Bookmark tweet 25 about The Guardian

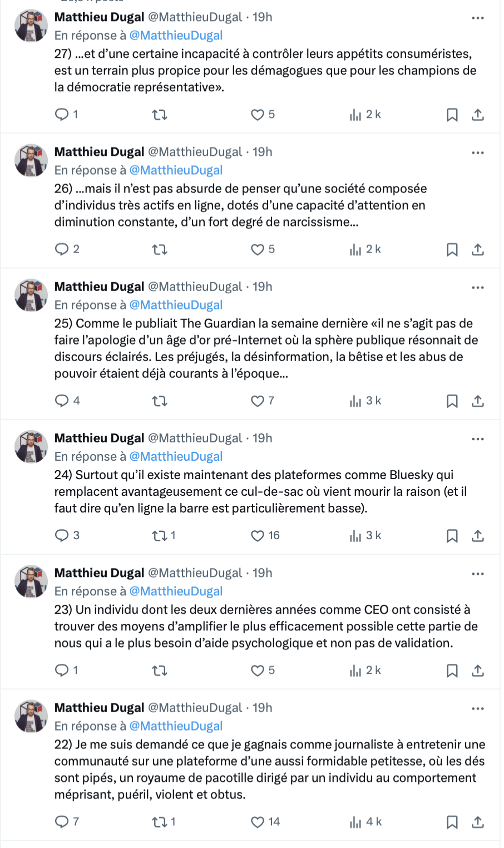[x=452, y=401]
